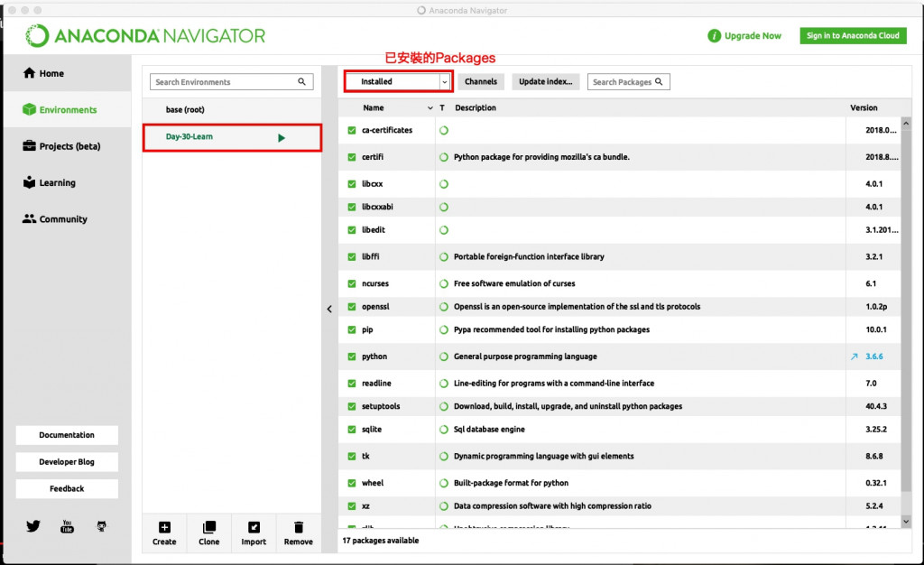Click the type circle icon for python
Viewport: 924px width, 565px height.
click(444, 357)
